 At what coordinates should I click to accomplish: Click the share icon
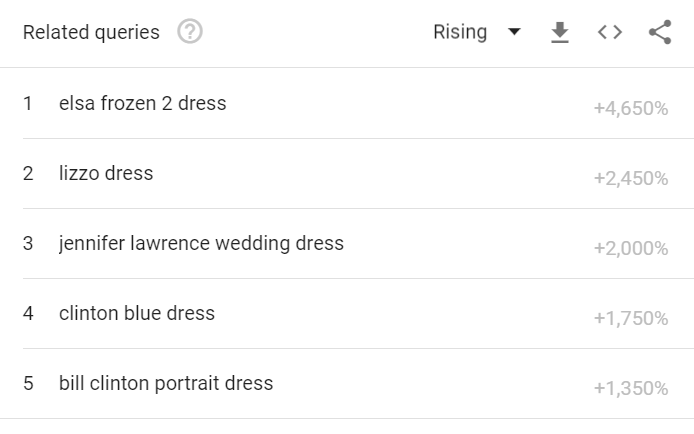pyautogui.click(x=660, y=32)
